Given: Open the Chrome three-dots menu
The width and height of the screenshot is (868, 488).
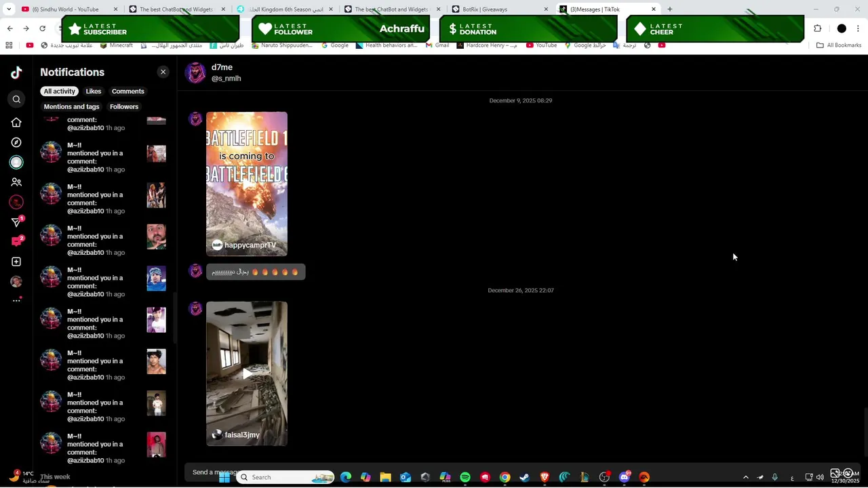Looking at the screenshot, I should coord(859,28).
